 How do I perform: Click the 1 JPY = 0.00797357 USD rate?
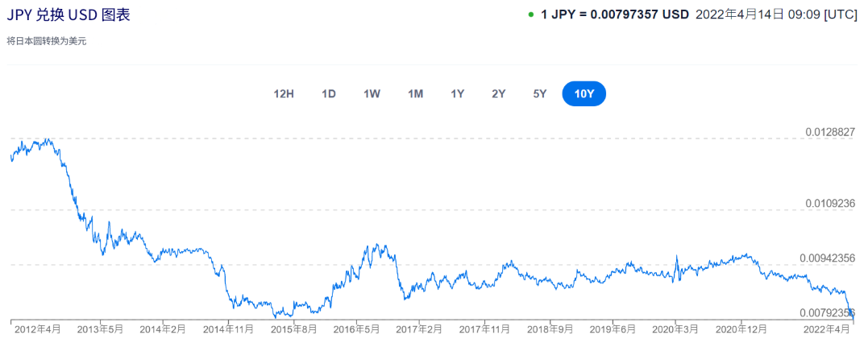615,14
